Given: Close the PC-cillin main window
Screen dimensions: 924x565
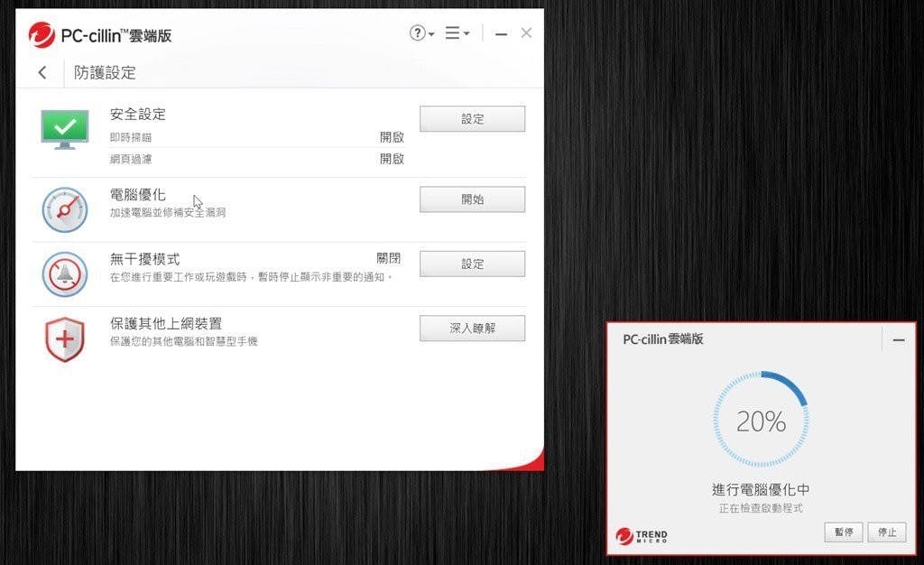Looking at the screenshot, I should (x=526, y=33).
